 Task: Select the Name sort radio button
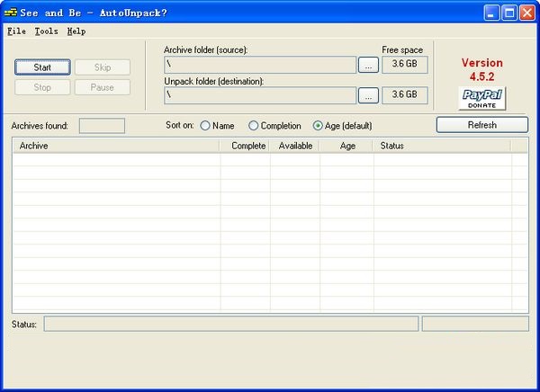point(205,126)
